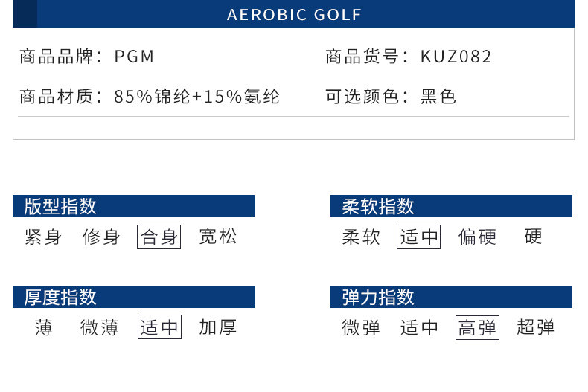Click the 黑色 color option
Viewport: 588px width, 392px height.
click(438, 96)
